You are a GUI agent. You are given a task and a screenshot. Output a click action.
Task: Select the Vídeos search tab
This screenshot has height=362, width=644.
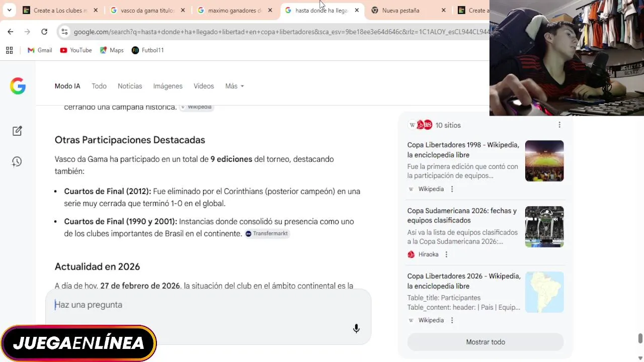pyautogui.click(x=204, y=86)
